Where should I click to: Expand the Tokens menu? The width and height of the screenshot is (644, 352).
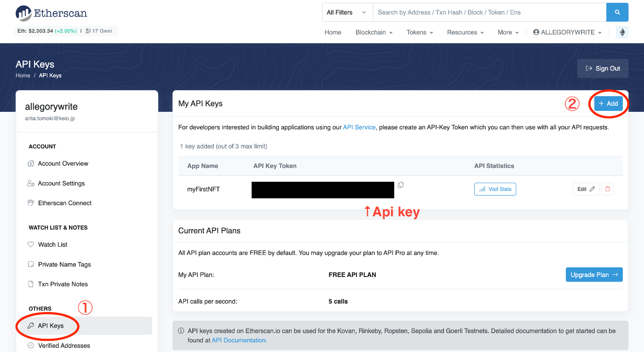[x=420, y=32]
